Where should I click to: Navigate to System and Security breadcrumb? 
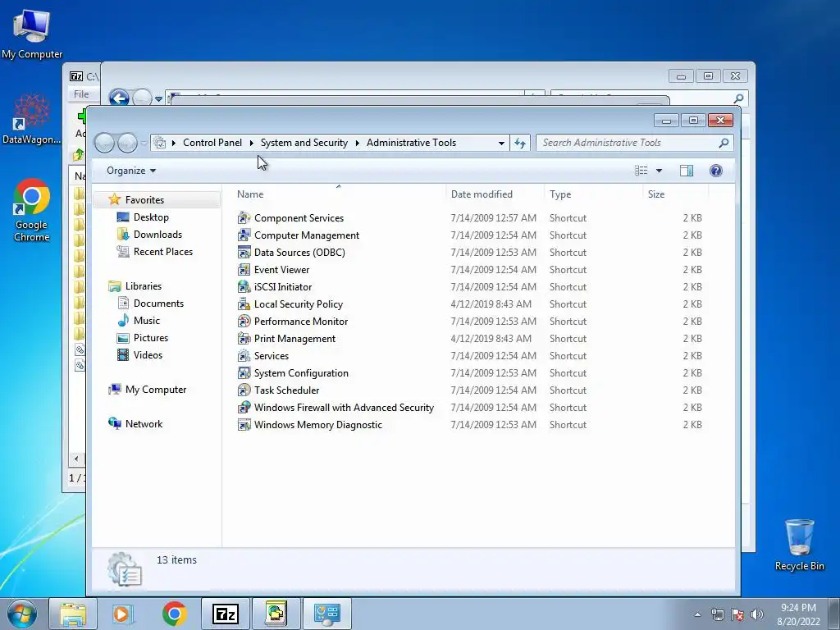point(304,143)
